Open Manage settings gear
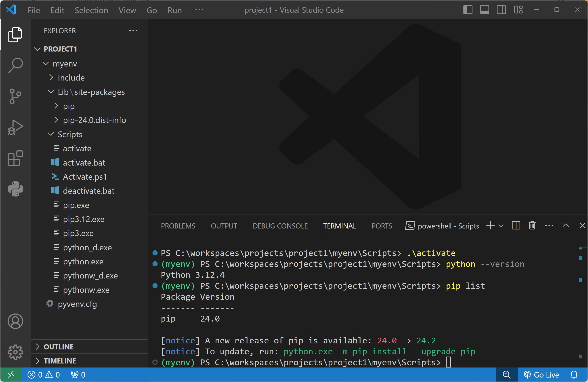This screenshot has height=382, width=588. click(x=15, y=352)
